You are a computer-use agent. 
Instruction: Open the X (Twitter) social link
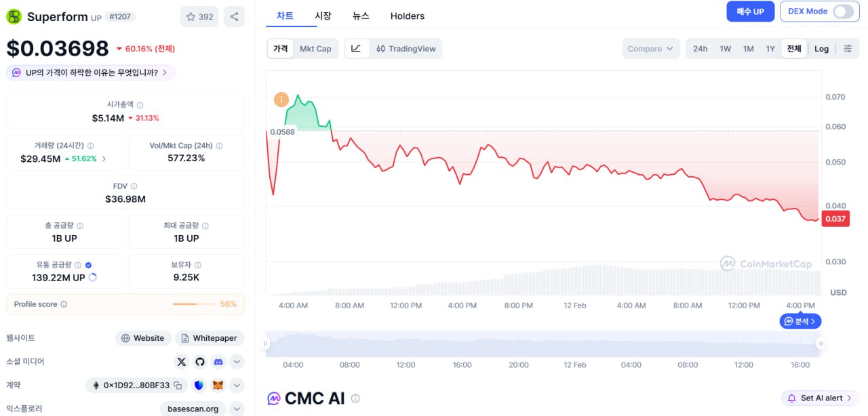pos(181,362)
